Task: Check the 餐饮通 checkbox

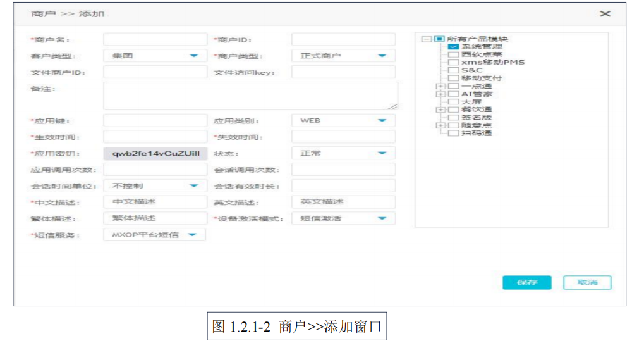Action: click(453, 110)
